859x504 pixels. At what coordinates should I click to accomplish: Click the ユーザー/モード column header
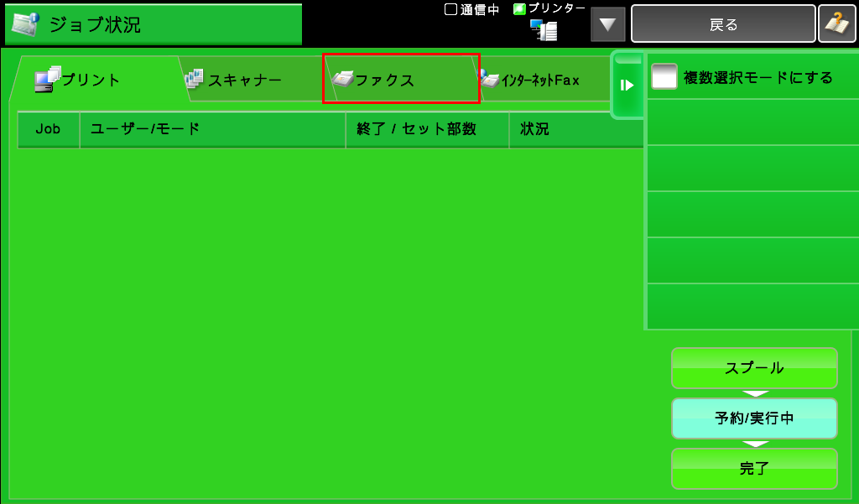212,130
